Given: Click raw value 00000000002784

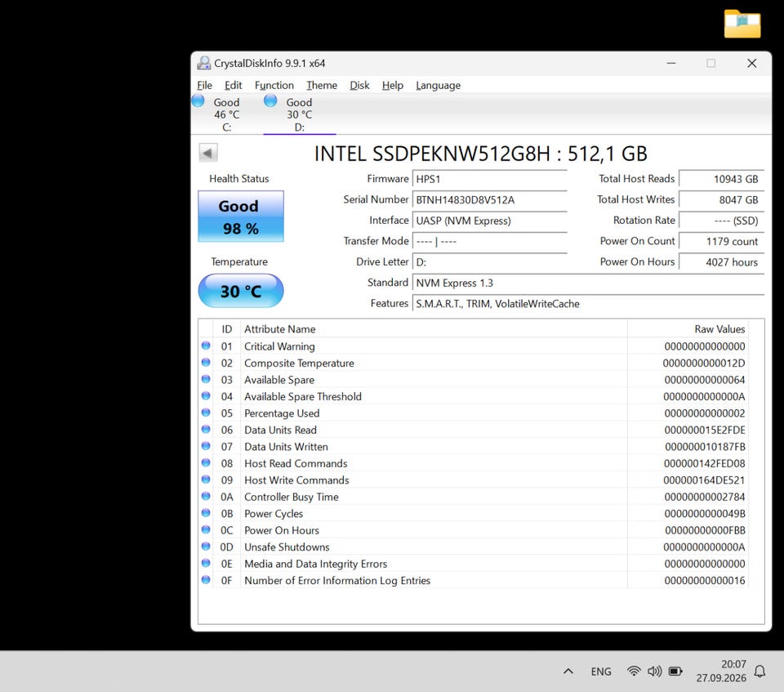Looking at the screenshot, I should point(705,497).
